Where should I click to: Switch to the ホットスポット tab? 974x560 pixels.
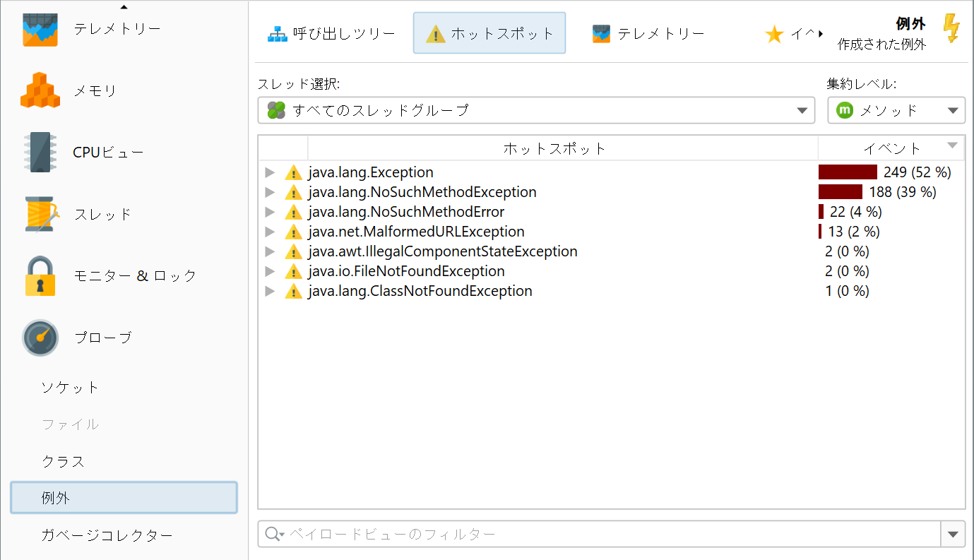(489, 33)
